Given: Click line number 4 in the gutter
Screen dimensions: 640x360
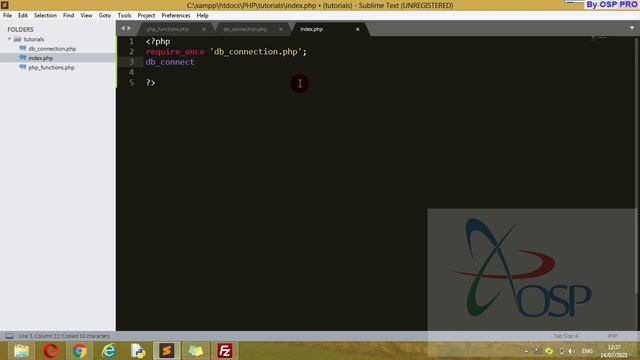Looking at the screenshot, I should [131, 72].
